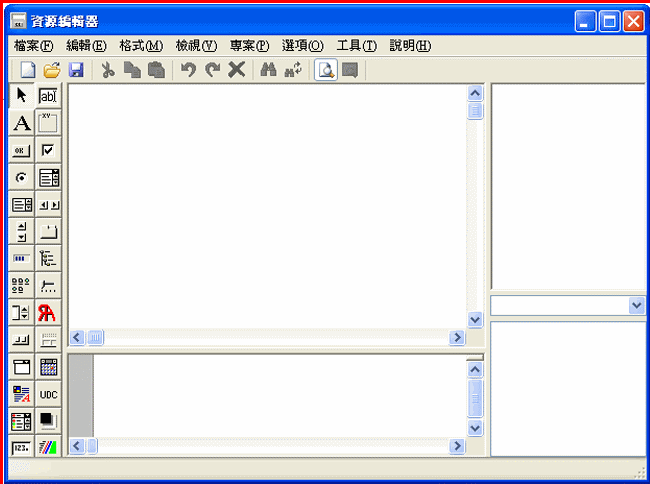The height and width of the screenshot is (484, 650).
Task: Choose the label tool with letter A
Action: pyautogui.click(x=21, y=123)
